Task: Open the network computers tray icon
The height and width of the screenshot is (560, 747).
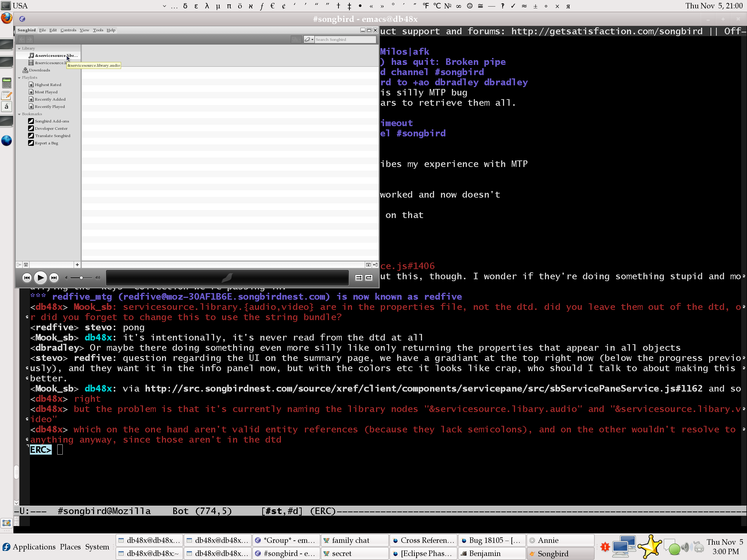Action: pos(624,546)
